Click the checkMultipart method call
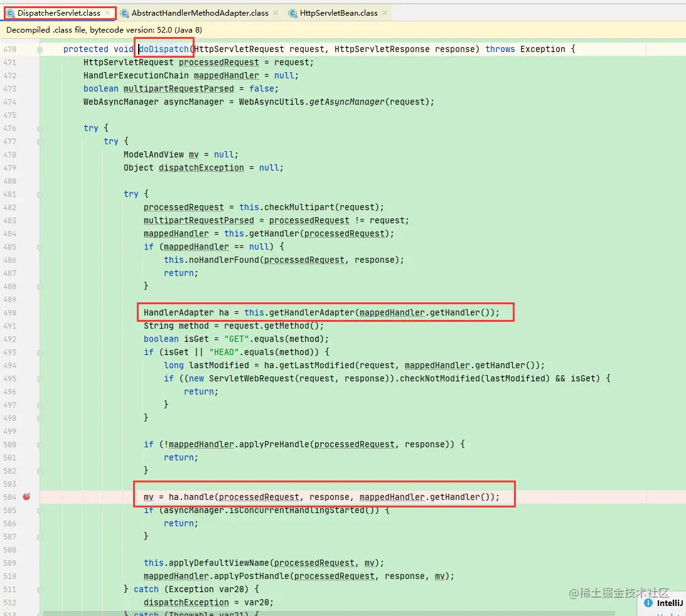The height and width of the screenshot is (616, 686). [x=299, y=207]
